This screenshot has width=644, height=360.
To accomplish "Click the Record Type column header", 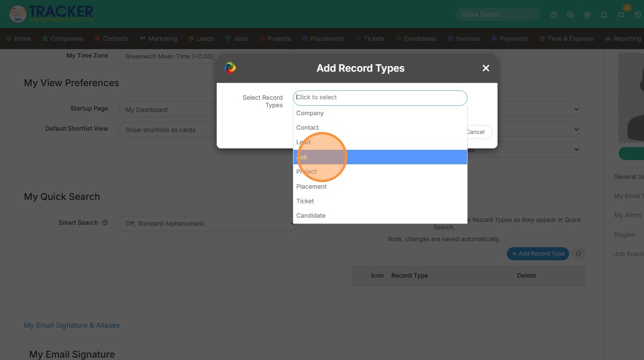I will (410, 276).
